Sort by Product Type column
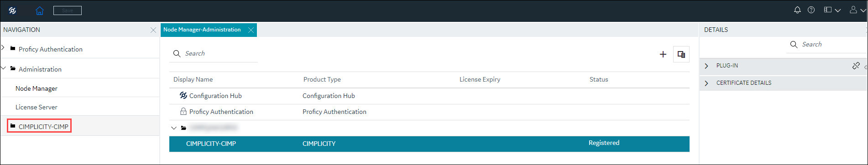The width and height of the screenshot is (868, 165). [322, 79]
